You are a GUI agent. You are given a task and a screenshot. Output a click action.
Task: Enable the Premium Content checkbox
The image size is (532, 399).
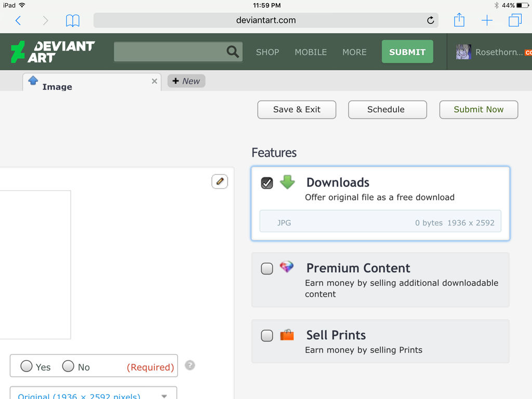click(267, 269)
